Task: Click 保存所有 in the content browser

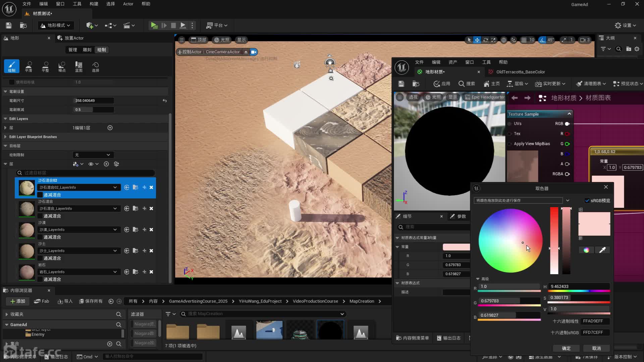Action: (91, 301)
